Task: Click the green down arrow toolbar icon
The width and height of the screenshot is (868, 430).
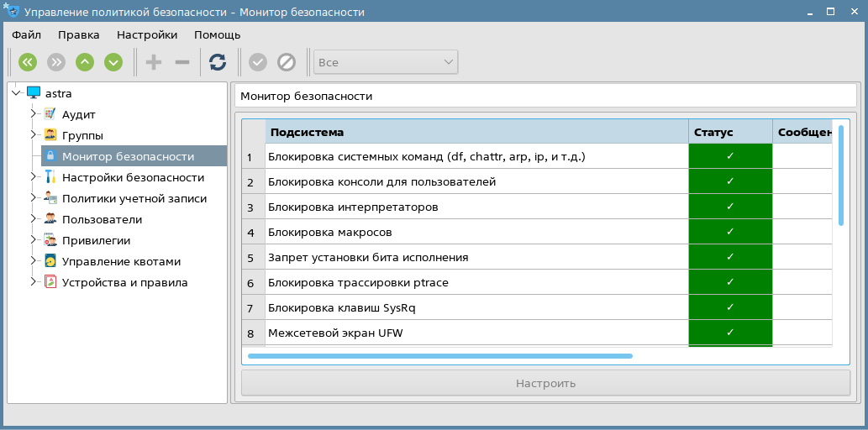Action: click(x=113, y=62)
